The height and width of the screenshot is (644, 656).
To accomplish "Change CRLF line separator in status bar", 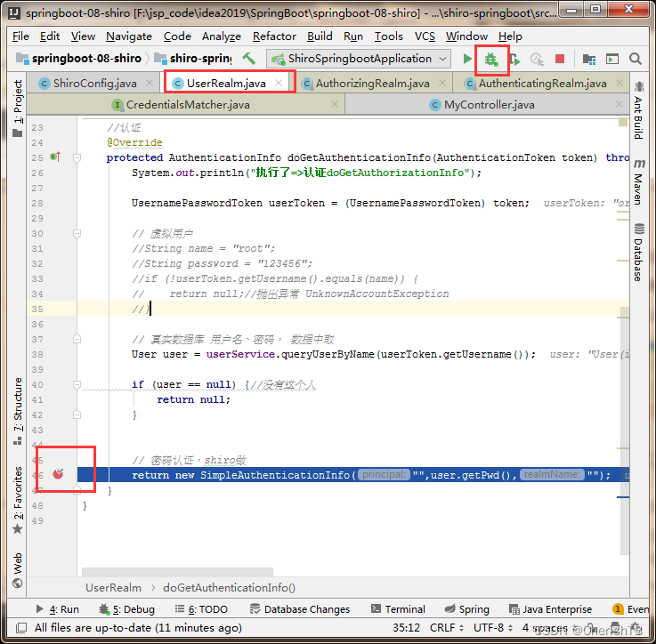I will pos(447,628).
